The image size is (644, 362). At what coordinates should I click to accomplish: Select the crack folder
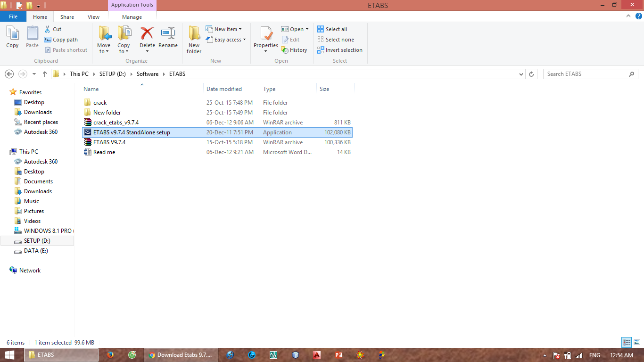(217, 103)
